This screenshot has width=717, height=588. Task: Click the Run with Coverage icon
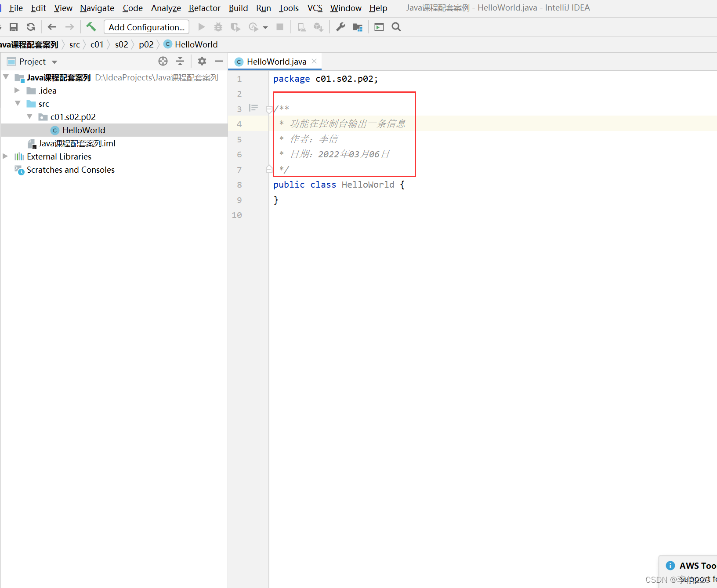coord(235,27)
